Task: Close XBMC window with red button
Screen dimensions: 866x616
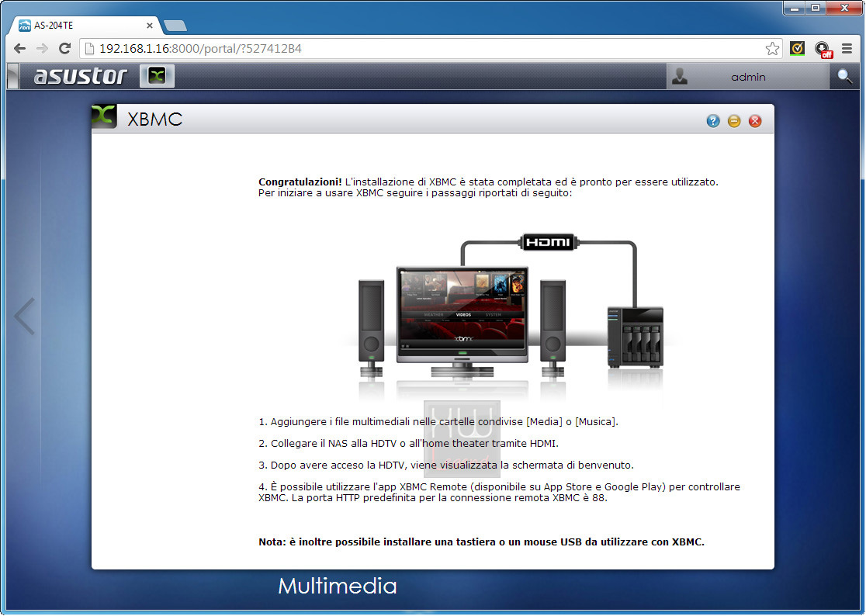Action: 755,121
